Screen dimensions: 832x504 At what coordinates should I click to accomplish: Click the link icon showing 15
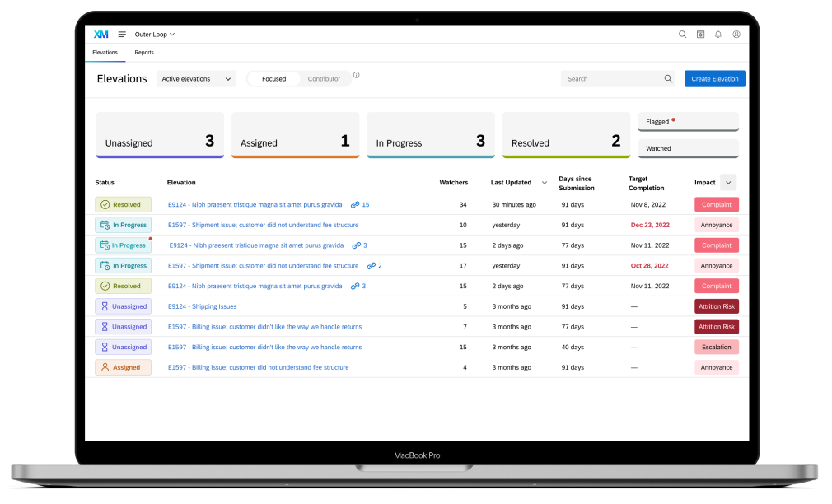pyautogui.click(x=355, y=205)
